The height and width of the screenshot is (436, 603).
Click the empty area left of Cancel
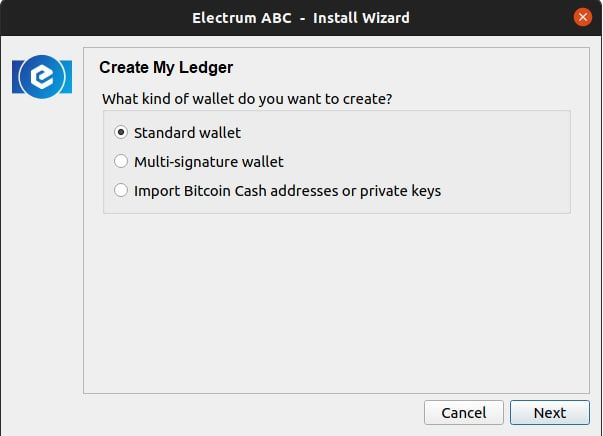click(250, 412)
